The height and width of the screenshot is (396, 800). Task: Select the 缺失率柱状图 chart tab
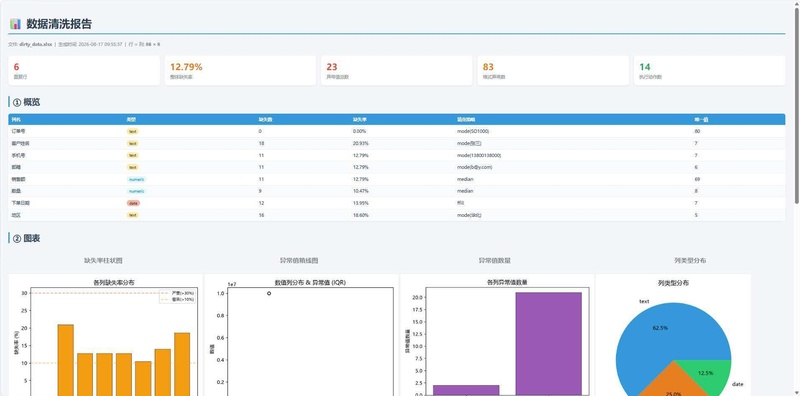[103, 260]
